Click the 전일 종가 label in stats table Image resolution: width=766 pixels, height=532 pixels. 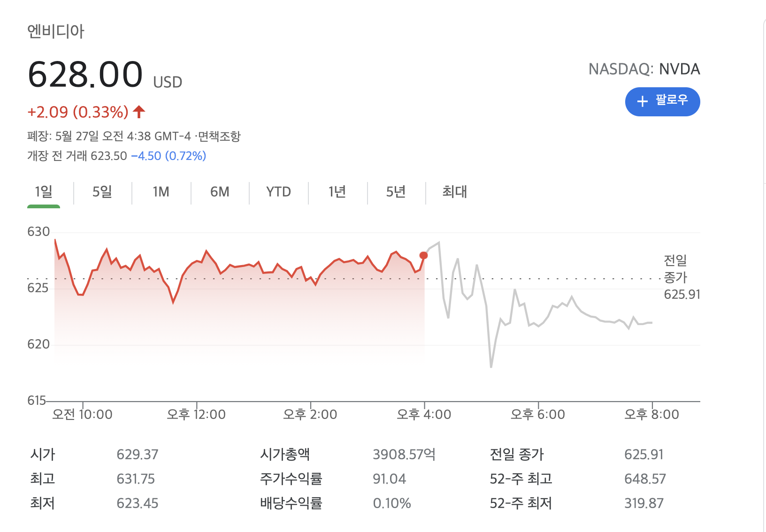click(x=517, y=454)
